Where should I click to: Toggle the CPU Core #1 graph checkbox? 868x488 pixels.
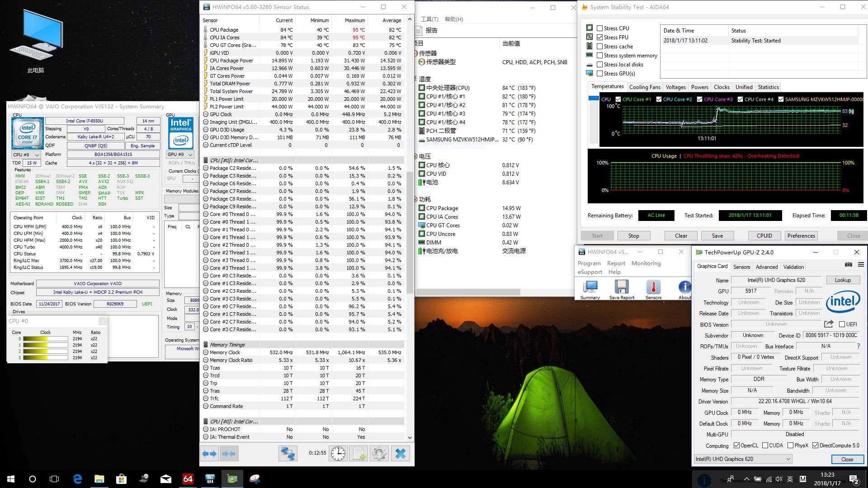618,99
